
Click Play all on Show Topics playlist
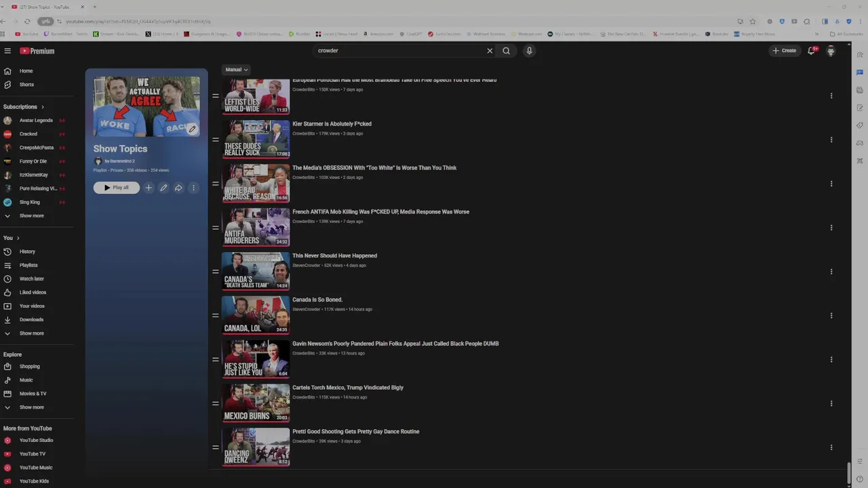click(x=117, y=188)
